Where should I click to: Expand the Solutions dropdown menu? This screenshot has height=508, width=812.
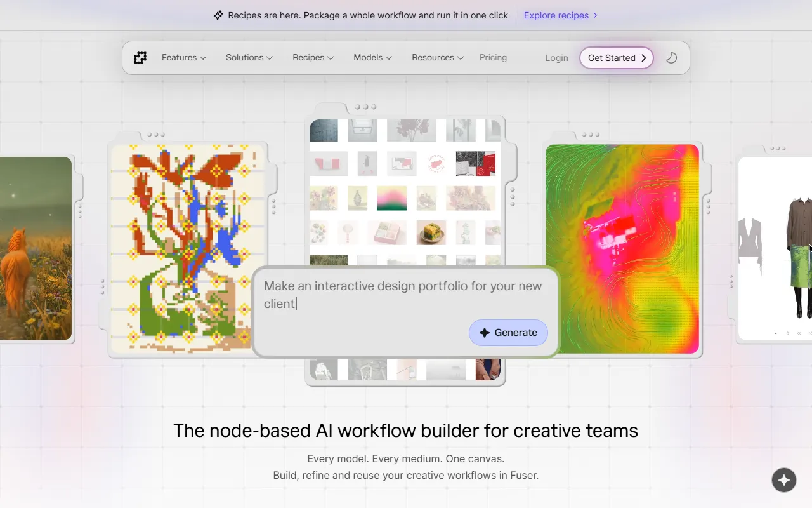(x=249, y=57)
